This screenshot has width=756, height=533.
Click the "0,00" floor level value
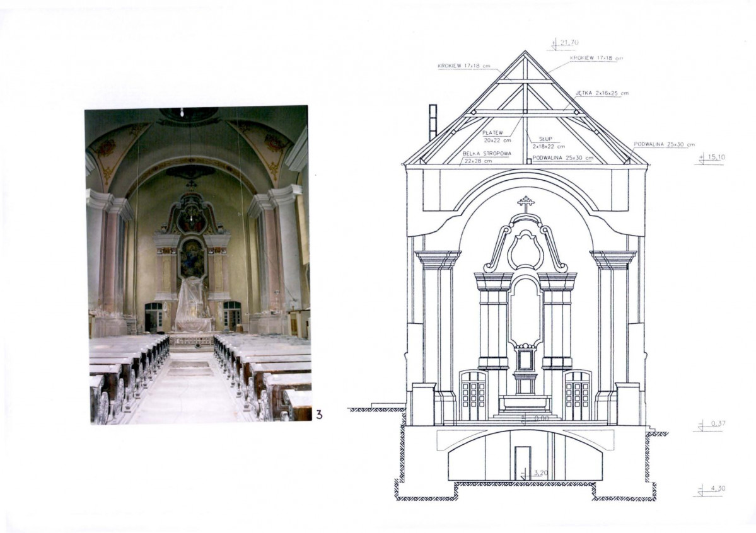(x=542, y=418)
